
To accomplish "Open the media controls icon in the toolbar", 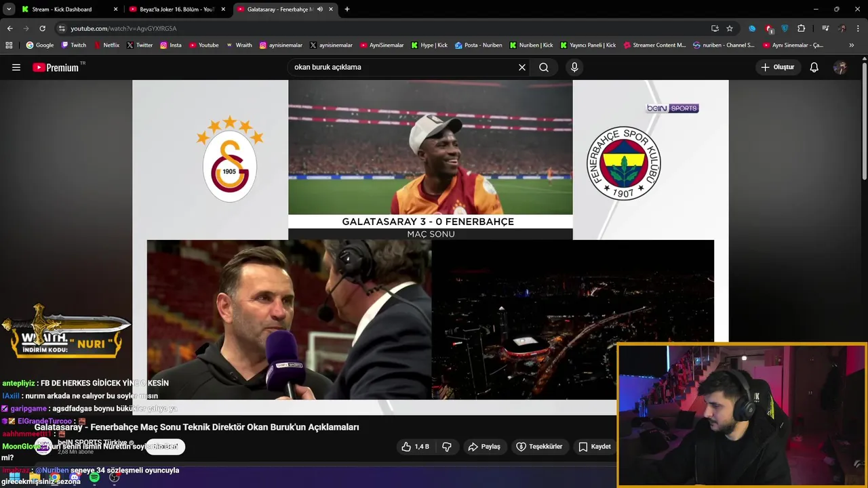I will point(825,28).
